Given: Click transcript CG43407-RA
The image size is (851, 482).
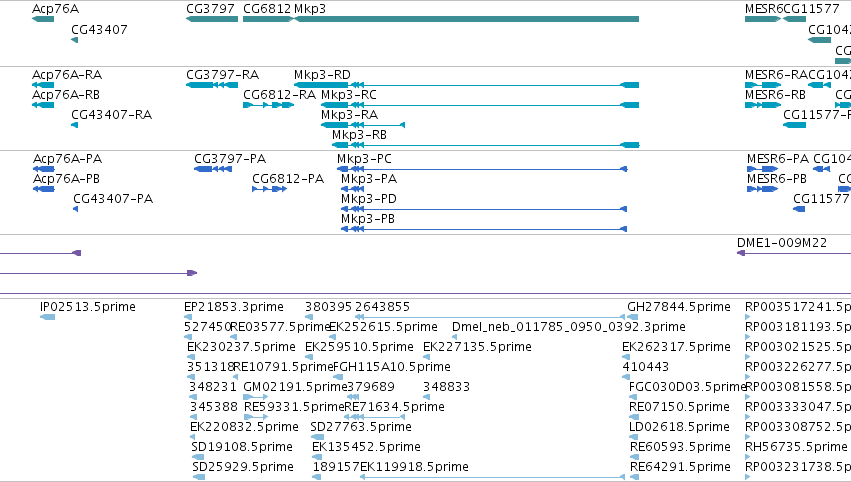Looking at the screenshot, I should point(75,125).
